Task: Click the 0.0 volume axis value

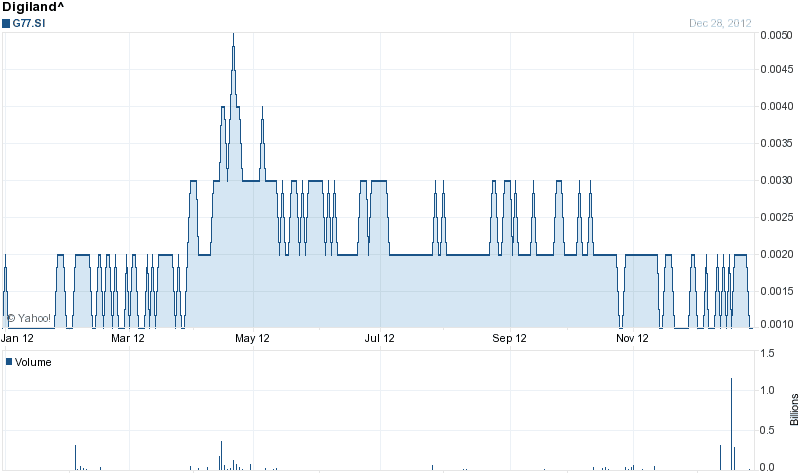Action: click(767, 467)
